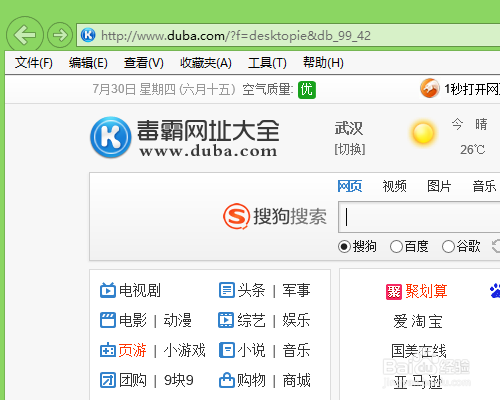
Task: Click the browser Back arrow button
Action: coord(25,35)
